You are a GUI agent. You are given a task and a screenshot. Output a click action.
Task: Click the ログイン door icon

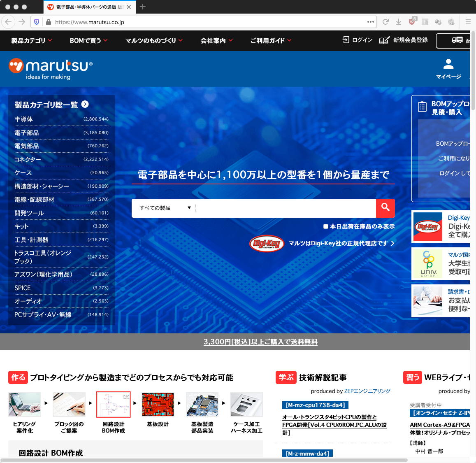point(346,40)
